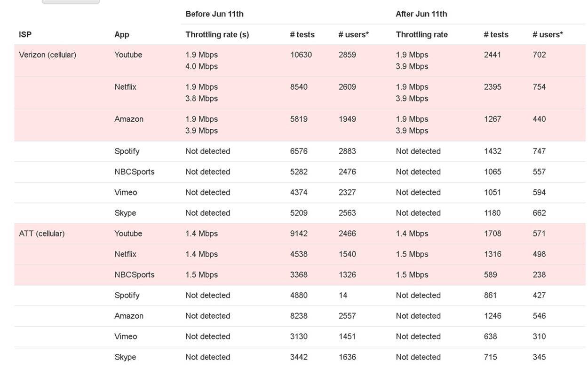Click the ATT (cellular) ISP cell

42,234
